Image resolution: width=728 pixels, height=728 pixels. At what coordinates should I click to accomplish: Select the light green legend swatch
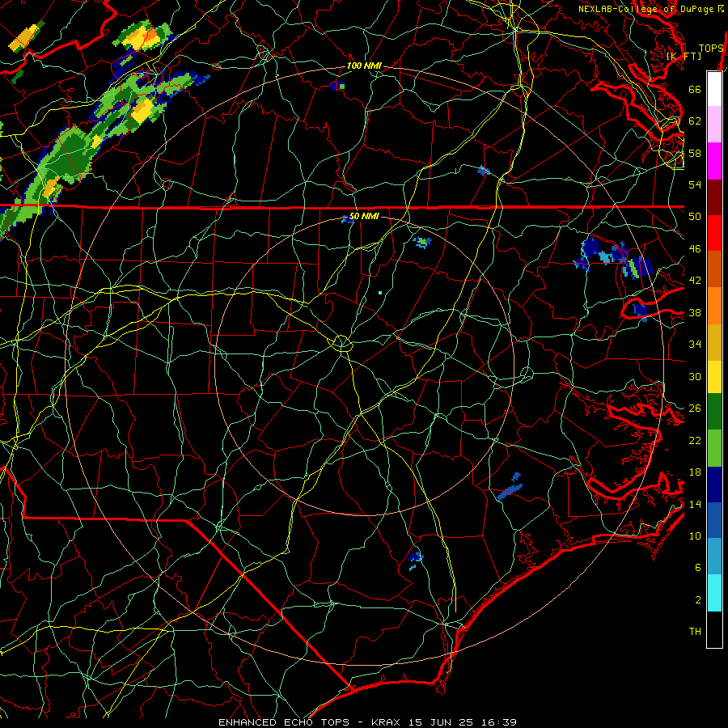714,448
